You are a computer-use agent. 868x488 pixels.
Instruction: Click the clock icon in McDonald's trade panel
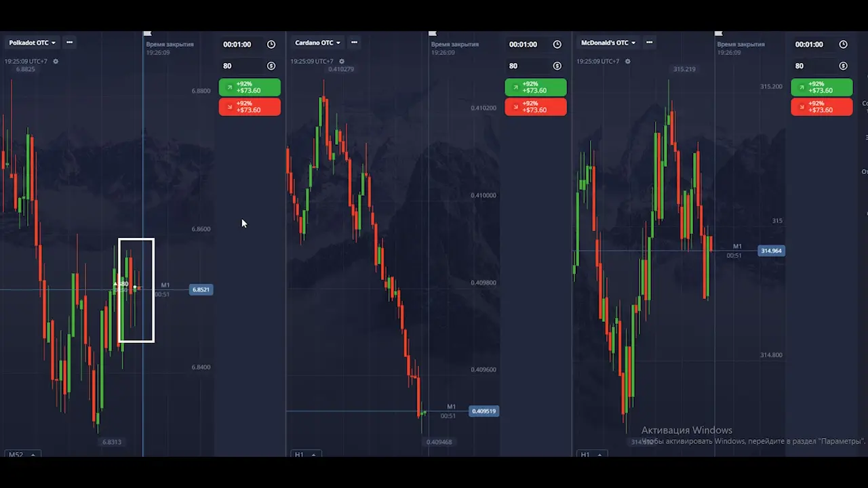(x=844, y=45)
